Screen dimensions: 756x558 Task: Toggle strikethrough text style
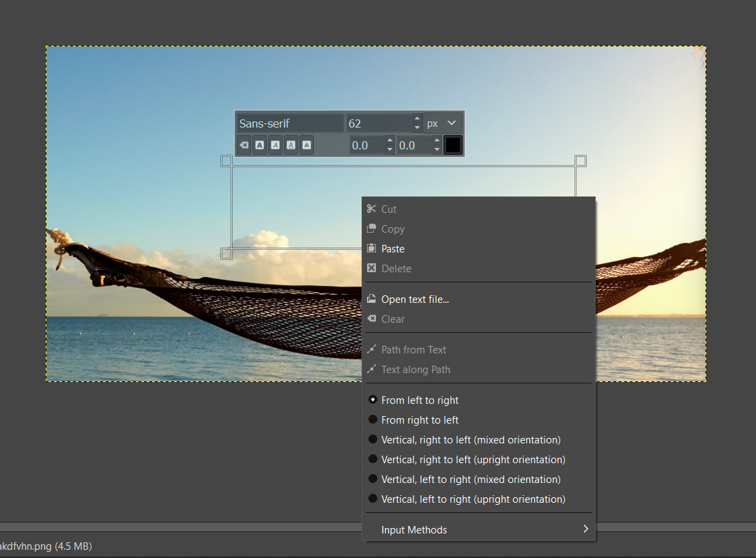point(306,145)
